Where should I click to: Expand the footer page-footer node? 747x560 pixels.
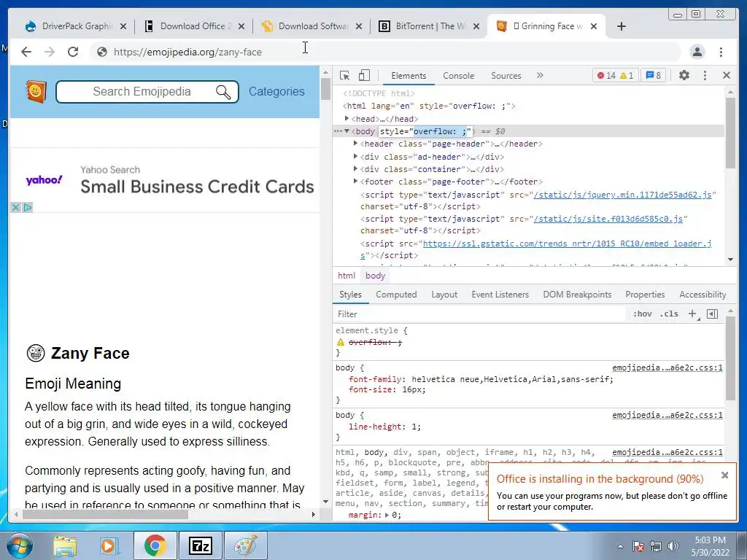[x=355, y=181]
